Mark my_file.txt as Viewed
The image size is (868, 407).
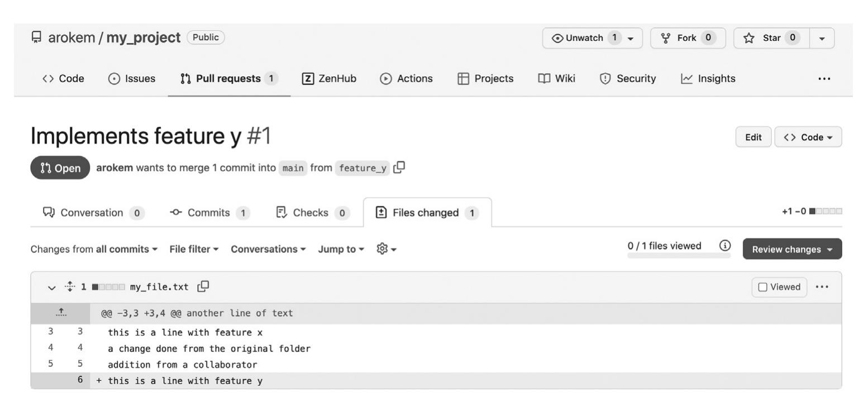click(779, 287)
